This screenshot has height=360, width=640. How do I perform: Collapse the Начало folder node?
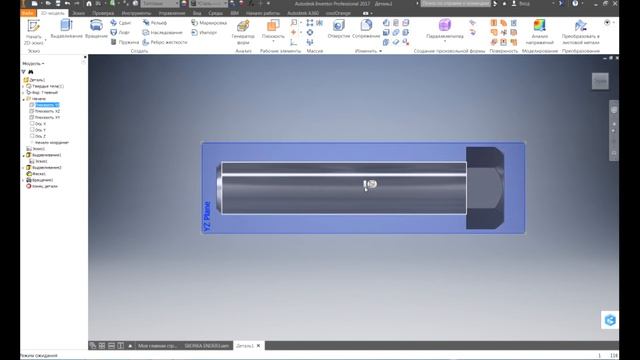coord(23,99)
